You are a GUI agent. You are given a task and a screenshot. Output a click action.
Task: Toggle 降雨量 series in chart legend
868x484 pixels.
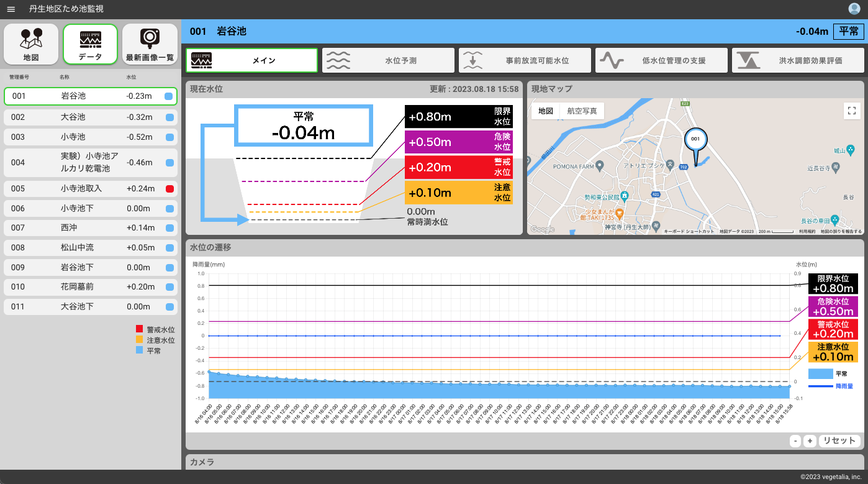point(831,386)
